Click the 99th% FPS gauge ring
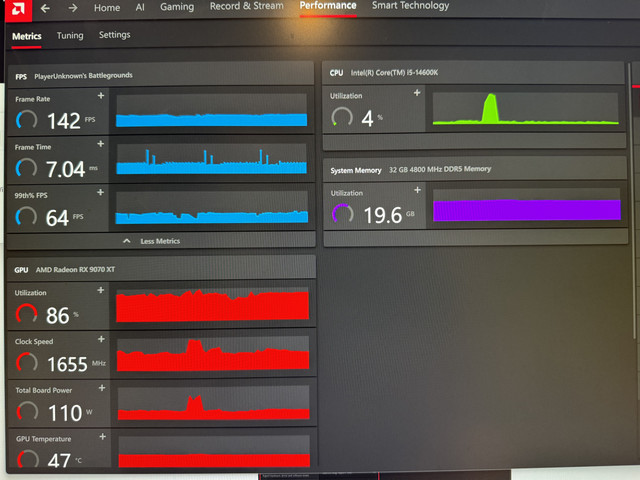The image size is (640, 480). coord(26,216)
